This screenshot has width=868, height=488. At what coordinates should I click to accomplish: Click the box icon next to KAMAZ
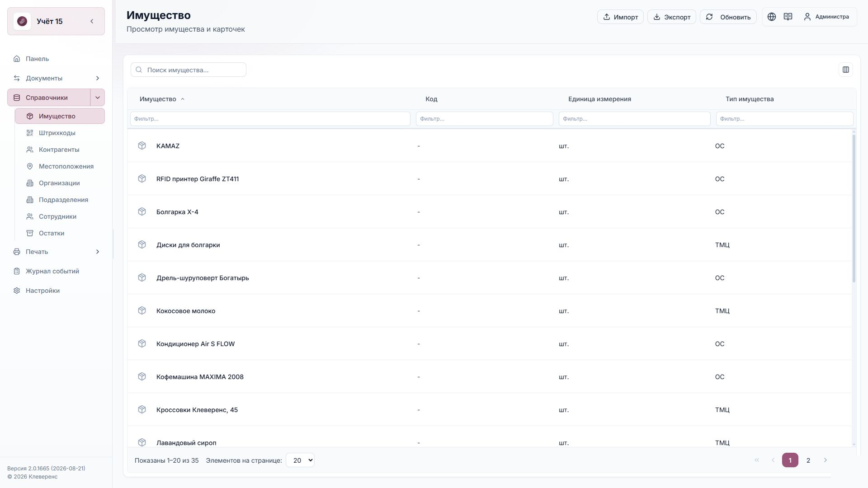142,145
